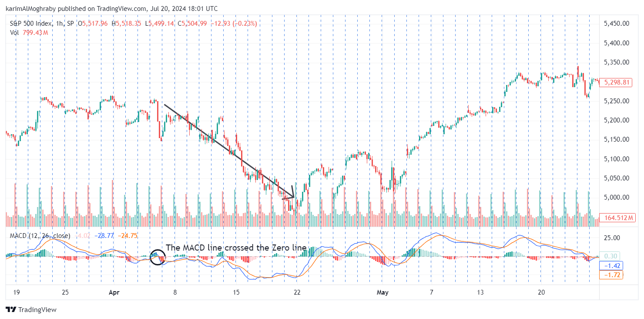The height and width of the screenshot is (319, 644).
Task: Click the 5,200.00 price axis label
Action: point(617,120)
